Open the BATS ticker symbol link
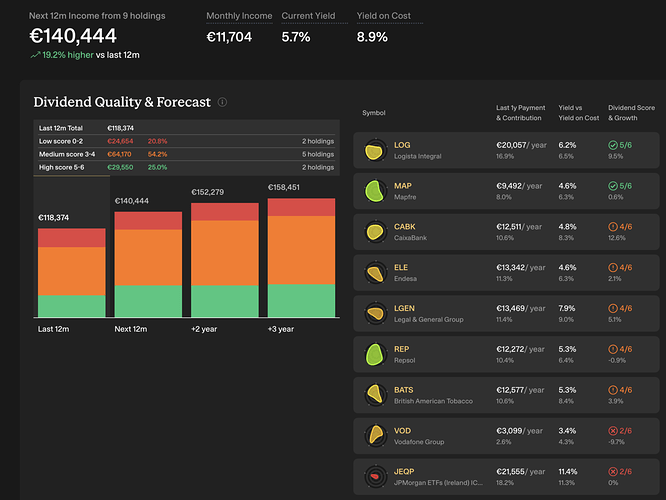Screen dimensions: 666x500 (404, 389)
